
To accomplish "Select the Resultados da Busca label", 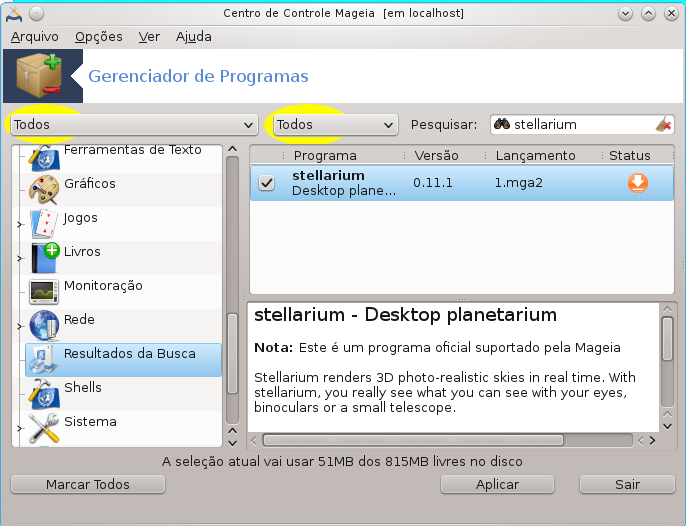I will click(x=130, y=354).
